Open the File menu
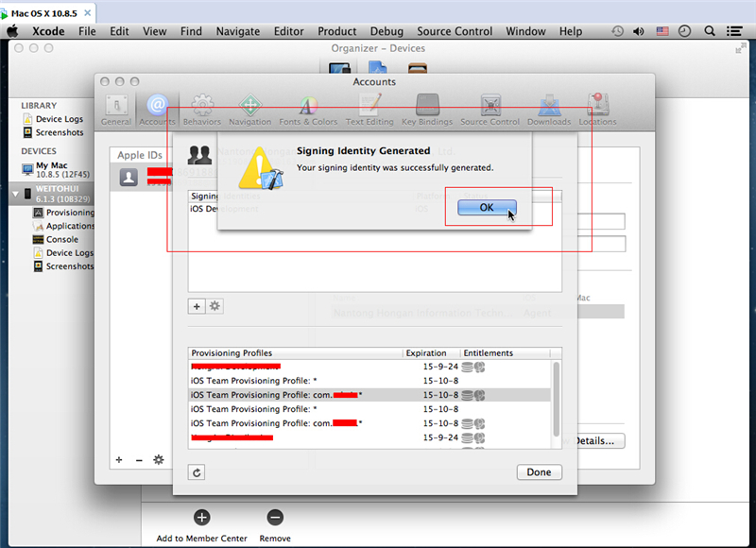This screenshot has height=548, width=756. tap(87, 31)
